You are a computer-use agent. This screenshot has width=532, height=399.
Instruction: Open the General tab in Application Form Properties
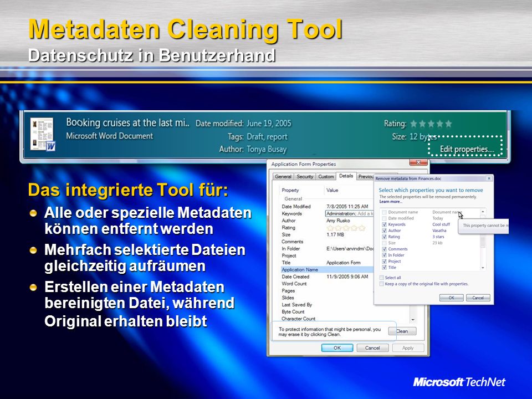[x=283, y=176]
